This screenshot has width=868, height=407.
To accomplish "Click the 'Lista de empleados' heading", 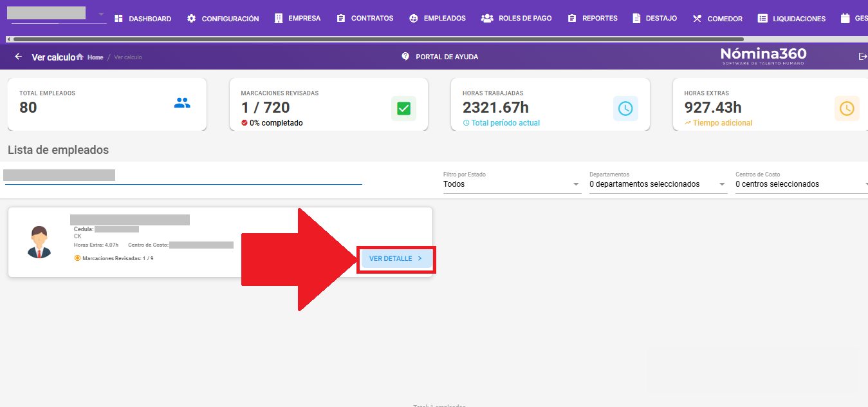I will [59, 150].
